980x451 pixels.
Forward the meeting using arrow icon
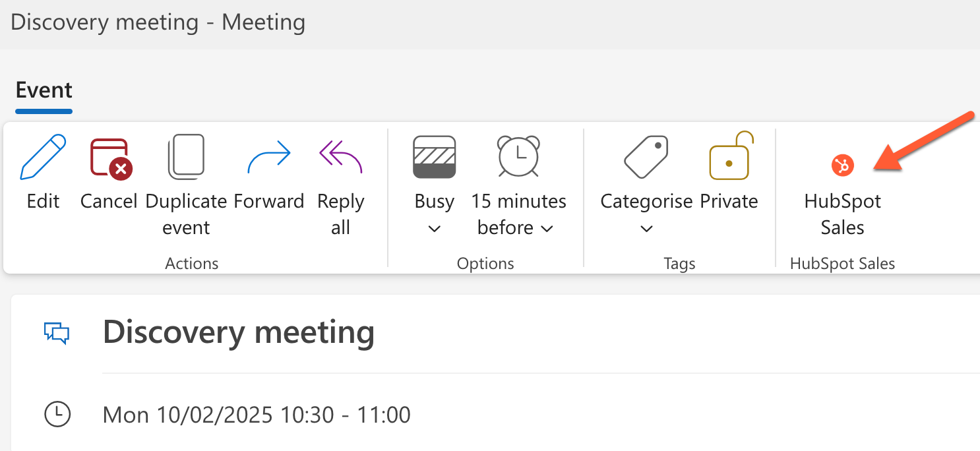click(269, 157)
